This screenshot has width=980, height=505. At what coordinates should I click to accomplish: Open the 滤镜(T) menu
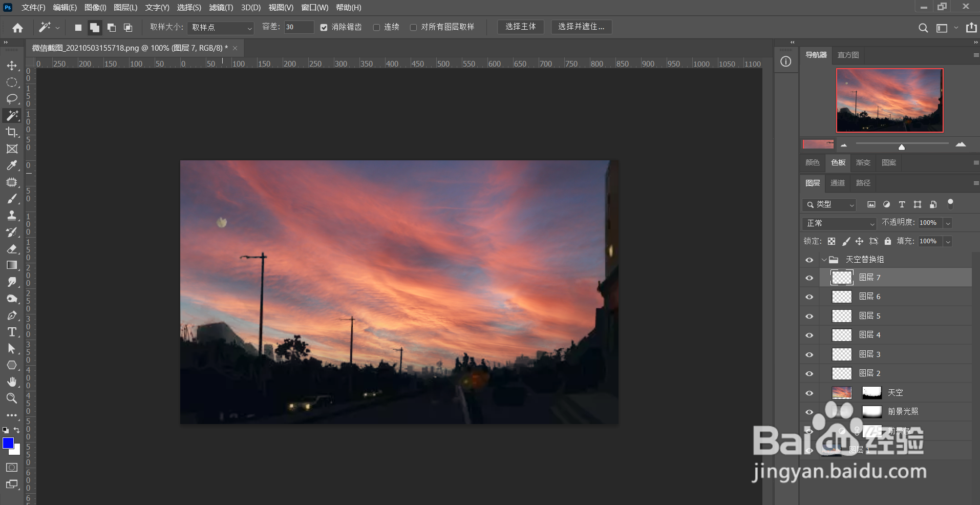tap(221, 8)
